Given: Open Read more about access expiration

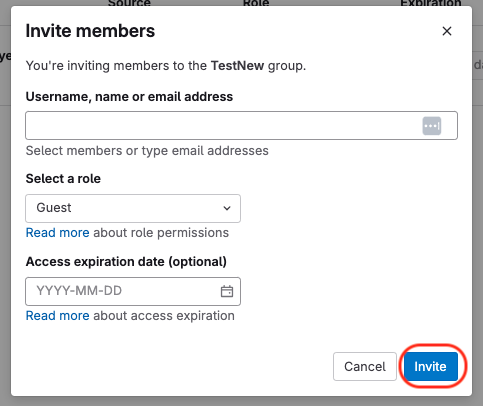Looking at the screenshot, I should tap(58, 316).
